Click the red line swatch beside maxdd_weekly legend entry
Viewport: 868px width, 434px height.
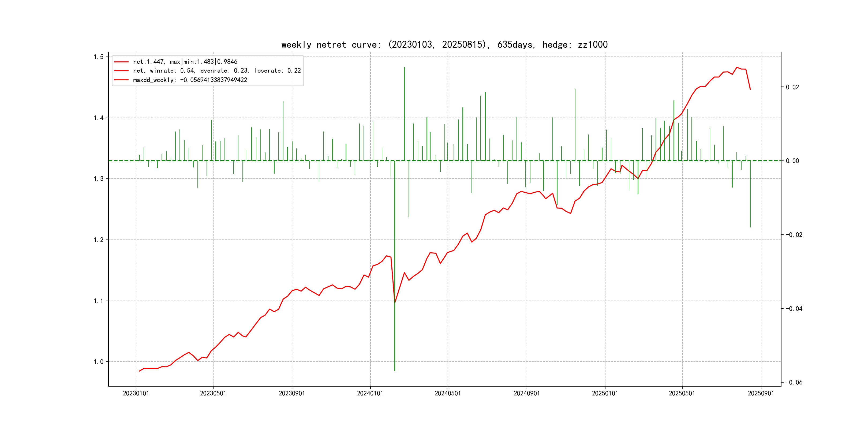(121, 80)
